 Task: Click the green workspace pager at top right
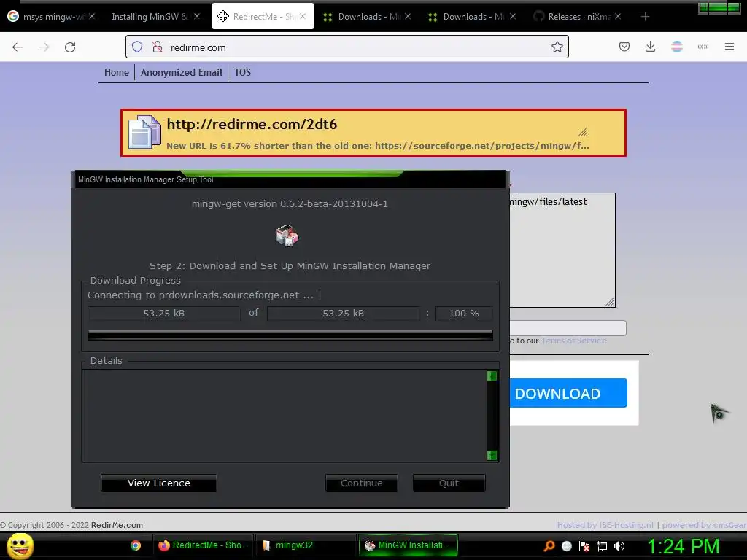(x=719, y=8)
